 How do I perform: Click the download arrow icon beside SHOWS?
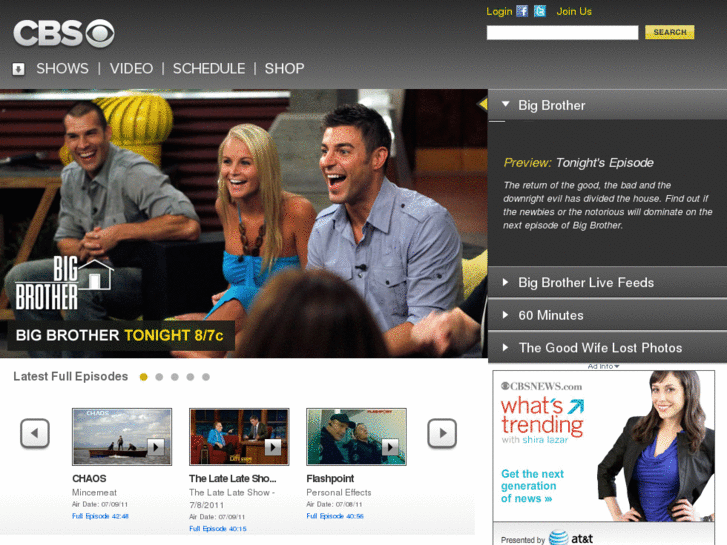tap(19, 69)
